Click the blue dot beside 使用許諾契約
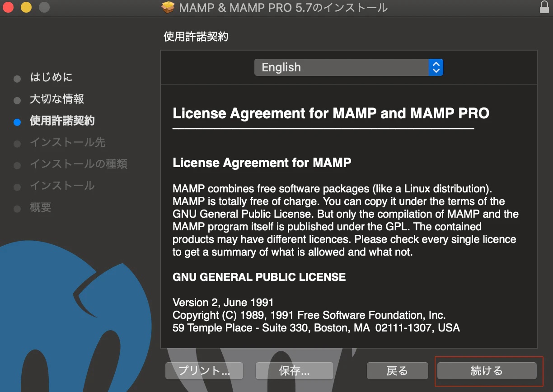Screen dimensions: 553x392 17,122
